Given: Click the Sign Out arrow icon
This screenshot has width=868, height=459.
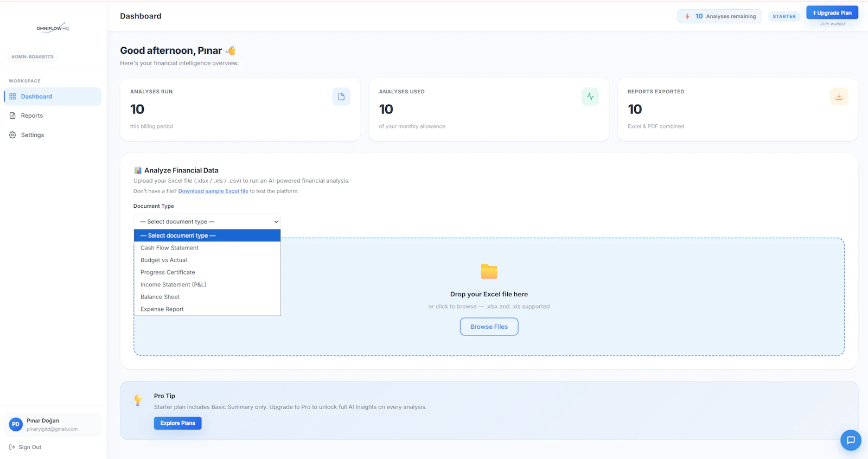Looking at the screenshot, I should click(12, 447).
